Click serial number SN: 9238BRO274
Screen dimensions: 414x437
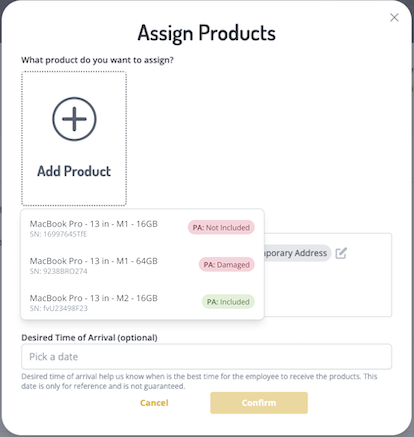coord(58,271)
